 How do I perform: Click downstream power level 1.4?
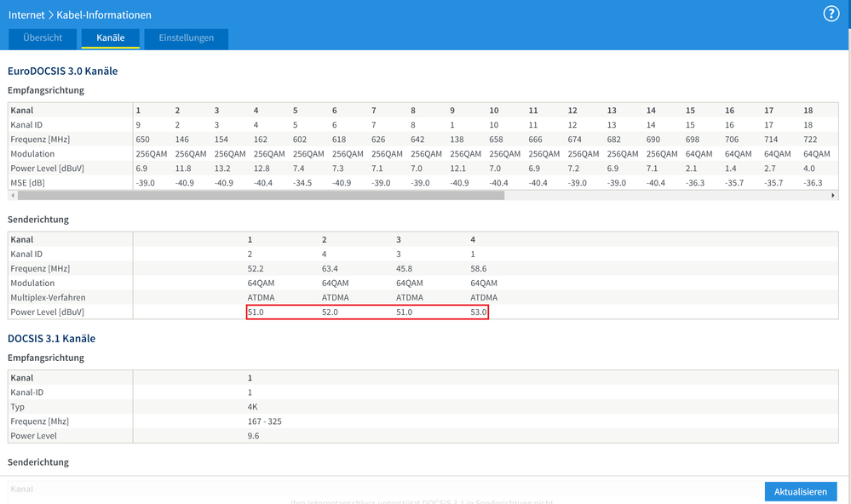(x=731, y=169)
